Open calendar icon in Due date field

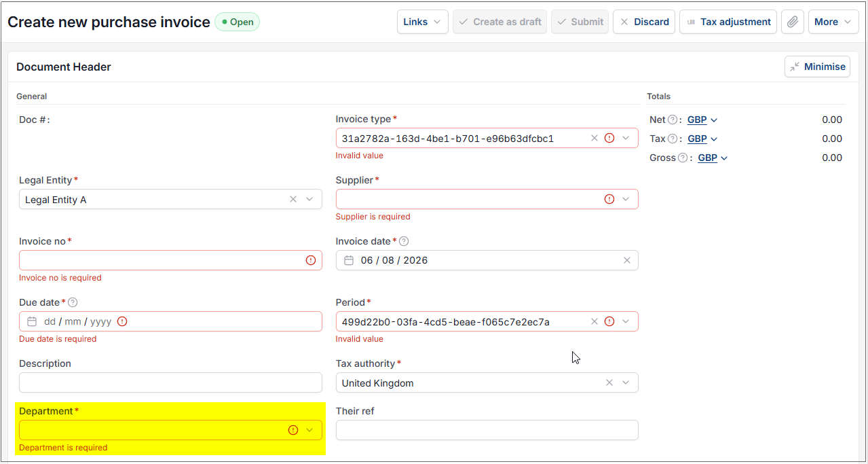tap(32, 321)
